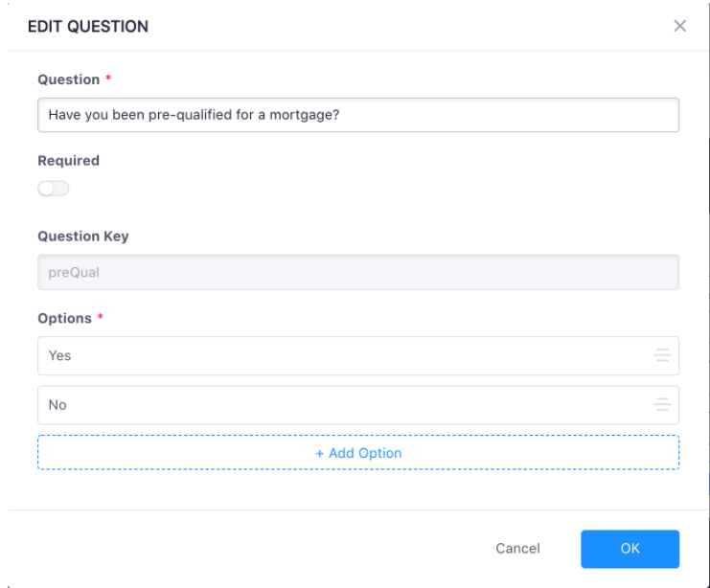This screenshot has width=710, height=588.
Task: Toggle the Required switch on
Action: point(54,189)
